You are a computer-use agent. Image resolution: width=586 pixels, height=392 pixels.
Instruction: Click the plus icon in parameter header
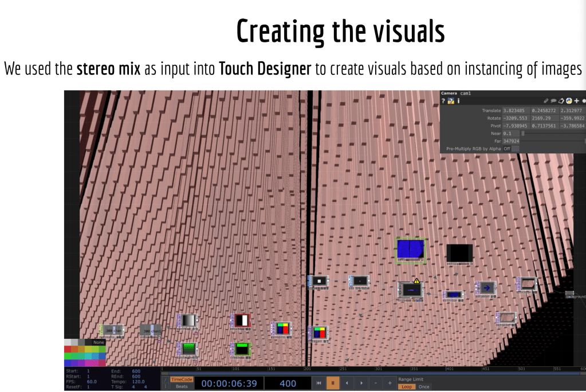[576, 101]
